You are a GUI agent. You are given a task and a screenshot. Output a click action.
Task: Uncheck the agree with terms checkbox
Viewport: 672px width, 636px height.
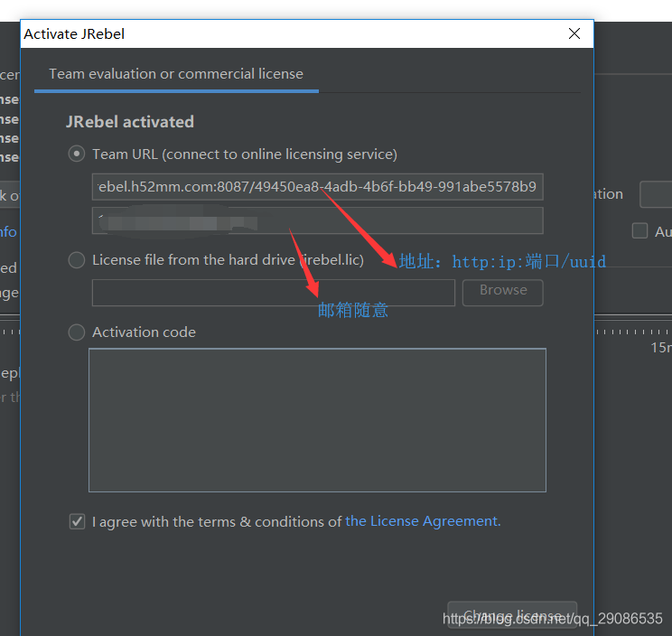pos(77,521)
